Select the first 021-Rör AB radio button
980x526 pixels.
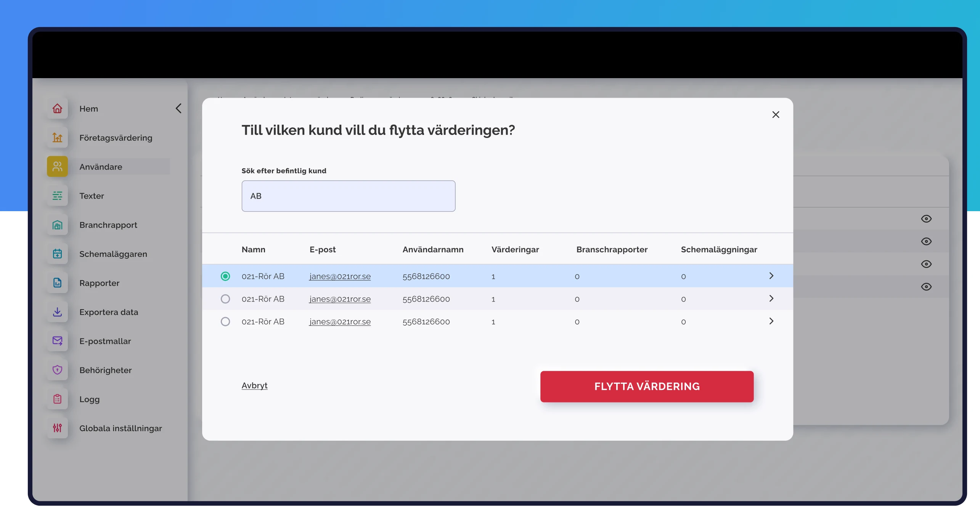tap(225, 276)
